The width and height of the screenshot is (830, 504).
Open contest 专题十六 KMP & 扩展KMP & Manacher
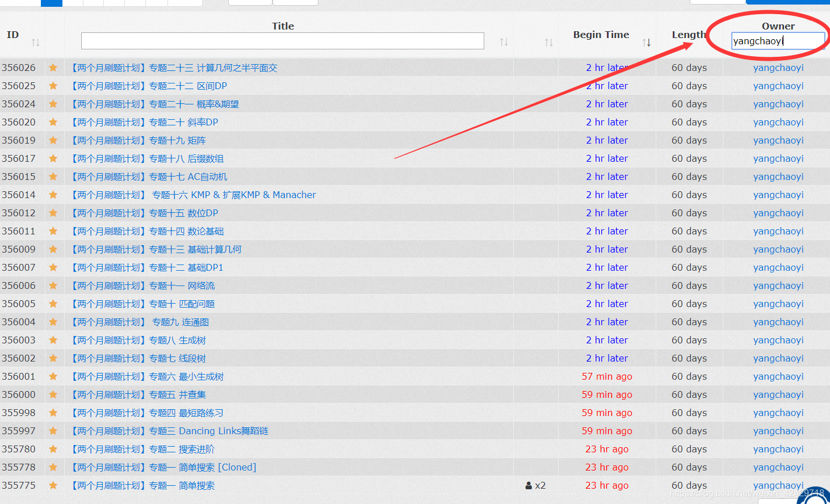(194, 195)
